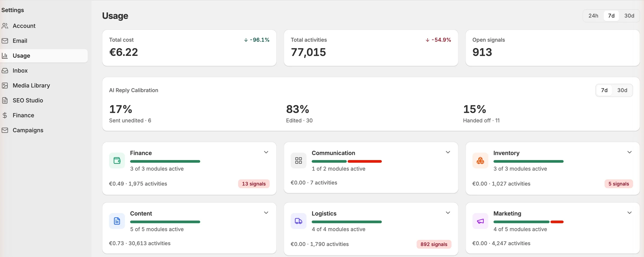This screenshot has height=257, width=644.
Task: Click the down arrow beside -96.1%
Action: point(246,40)
